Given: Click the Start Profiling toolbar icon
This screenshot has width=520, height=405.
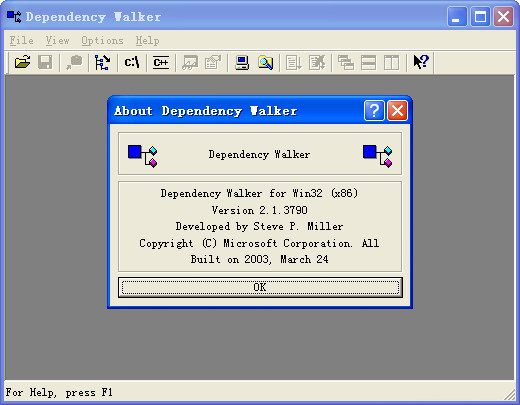Looking at the screenshot, I should point(294,62).
